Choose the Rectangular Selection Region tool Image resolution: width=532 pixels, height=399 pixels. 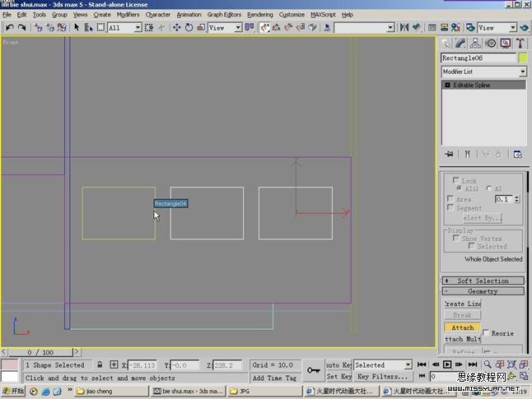click(x=100, y=27)
